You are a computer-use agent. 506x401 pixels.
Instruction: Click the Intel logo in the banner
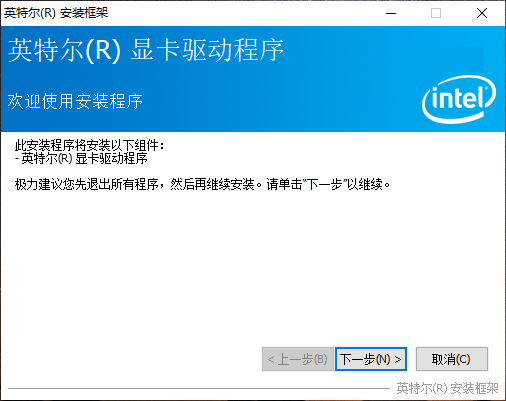click(x=459, y=99)
